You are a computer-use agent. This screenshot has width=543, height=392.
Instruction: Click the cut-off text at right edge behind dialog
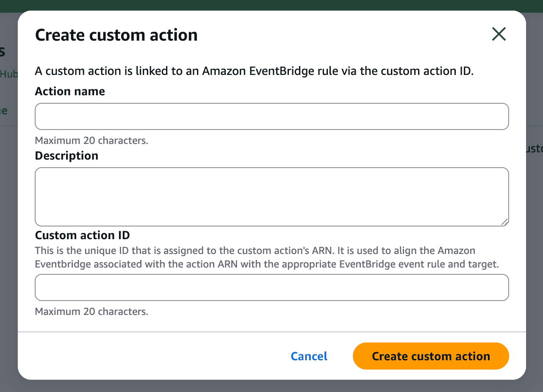click(x=534, y=149)
